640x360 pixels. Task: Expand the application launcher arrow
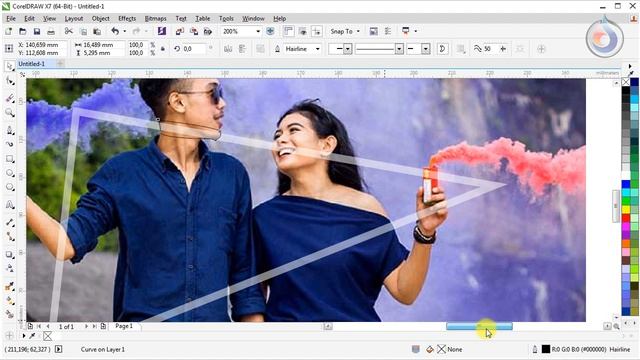click(x=416, y=31)
